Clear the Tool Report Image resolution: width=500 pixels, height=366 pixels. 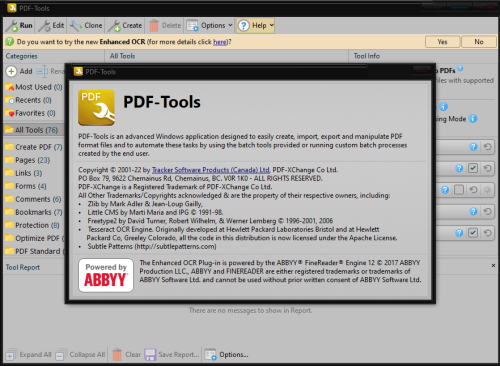coord(127,355)
